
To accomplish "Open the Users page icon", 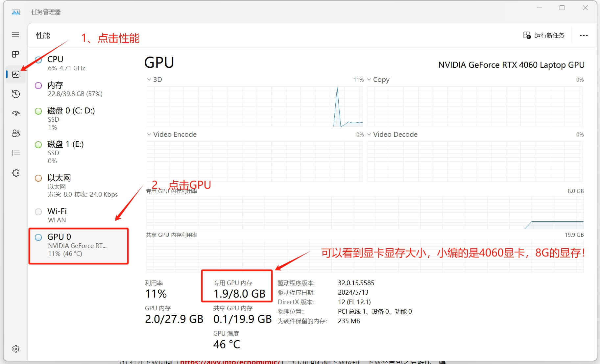I will coord(15,133).
